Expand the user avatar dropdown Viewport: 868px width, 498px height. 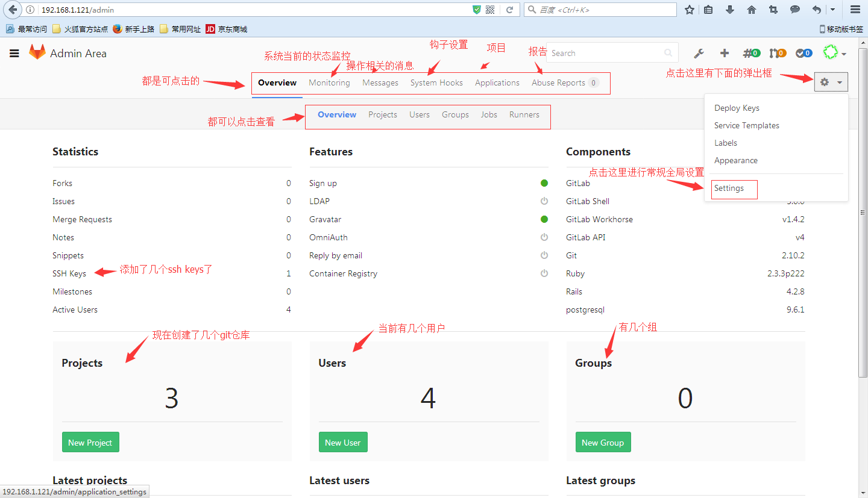click(835, 53)
